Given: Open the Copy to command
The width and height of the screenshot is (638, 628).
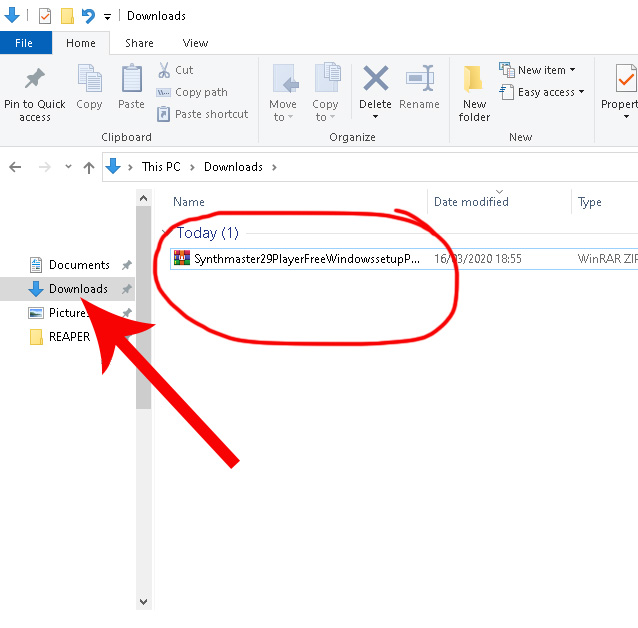Looking at the screenshot, I should 326,93.
